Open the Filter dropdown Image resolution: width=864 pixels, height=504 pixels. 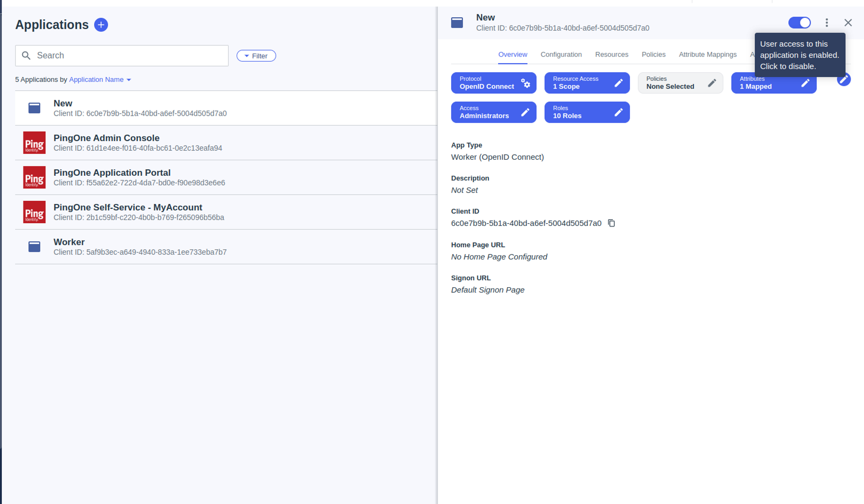[x=256, y=56]
